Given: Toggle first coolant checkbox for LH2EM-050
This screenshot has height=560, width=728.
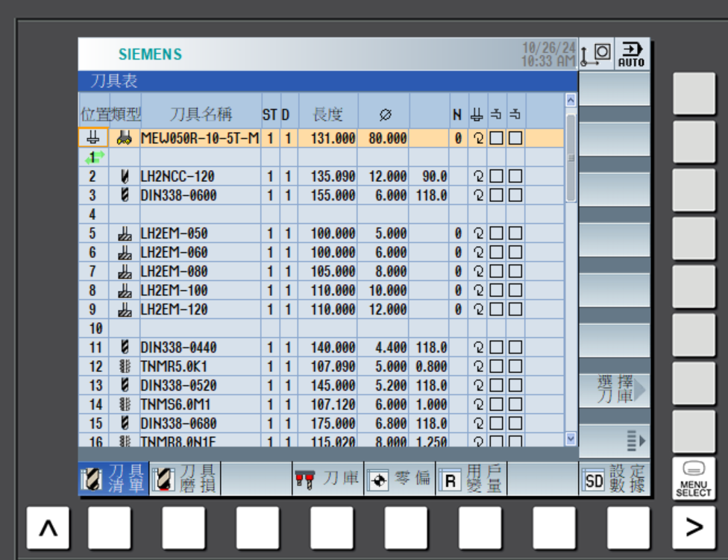Looking at the screenshot, I should pyautogui.click(x=496, y=233).
